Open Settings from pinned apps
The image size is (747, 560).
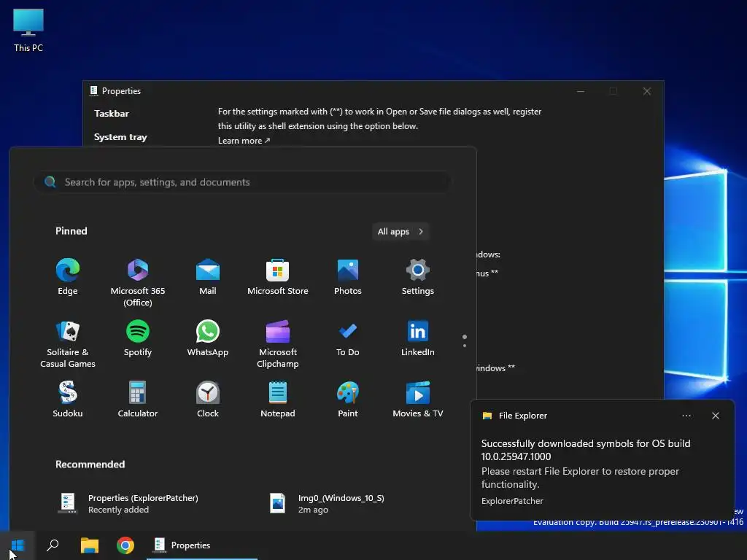coord(418,277)
